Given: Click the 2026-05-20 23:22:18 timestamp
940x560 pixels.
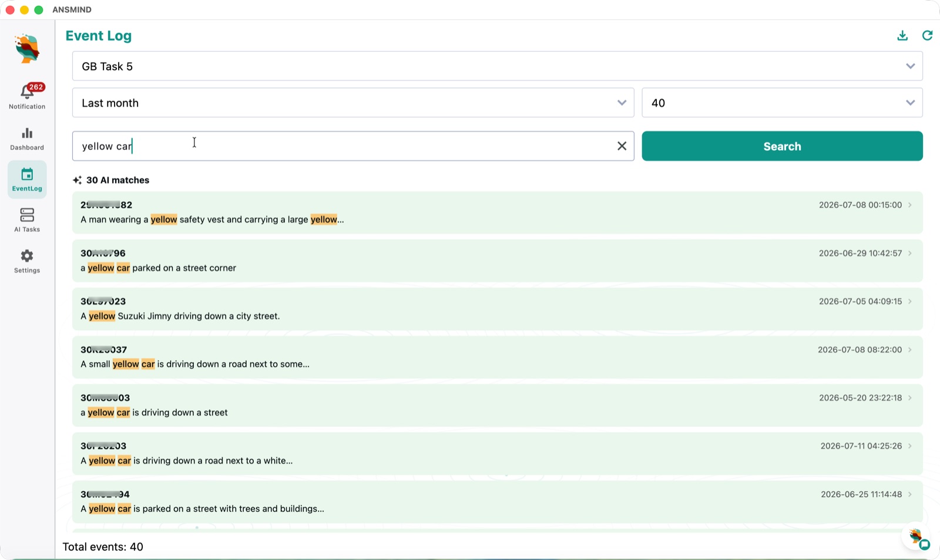Looking at the screenshot, I should pos(860,397).
